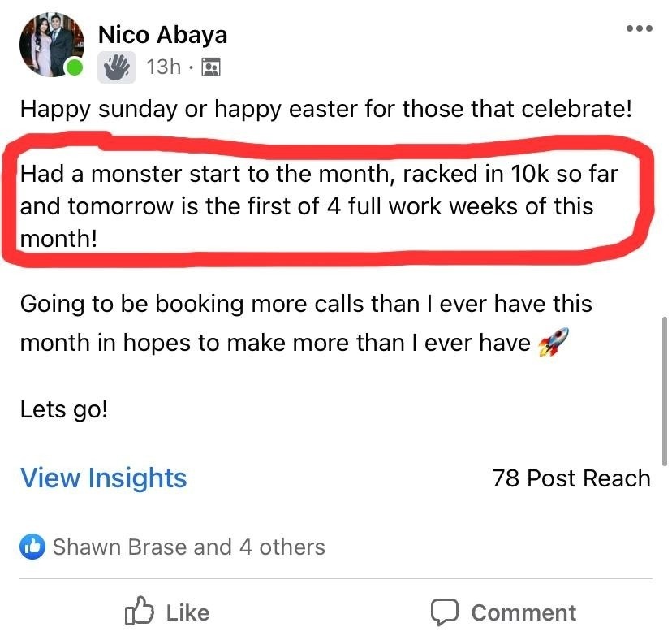672x640 pixels.
Task: Click the thumbs-up outline Like icon
Action: click(139, 612)
